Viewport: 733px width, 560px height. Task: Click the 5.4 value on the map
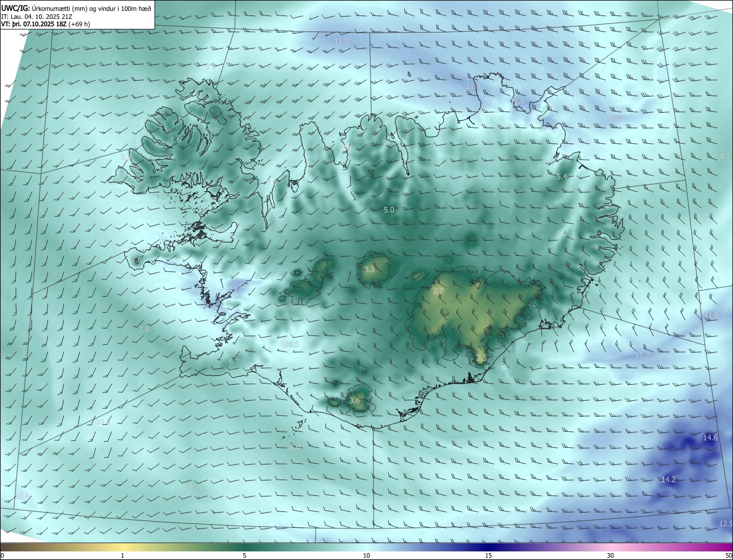coord(562,177)
